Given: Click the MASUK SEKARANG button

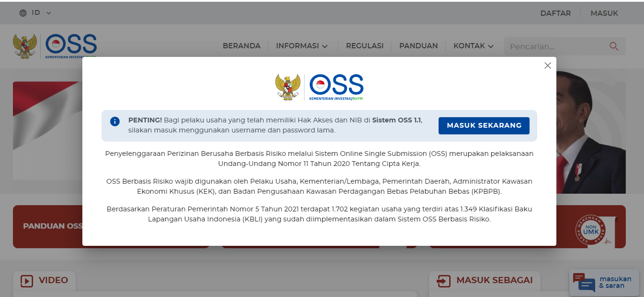Looking at the screenshot, I should click(x=484, y=125).
